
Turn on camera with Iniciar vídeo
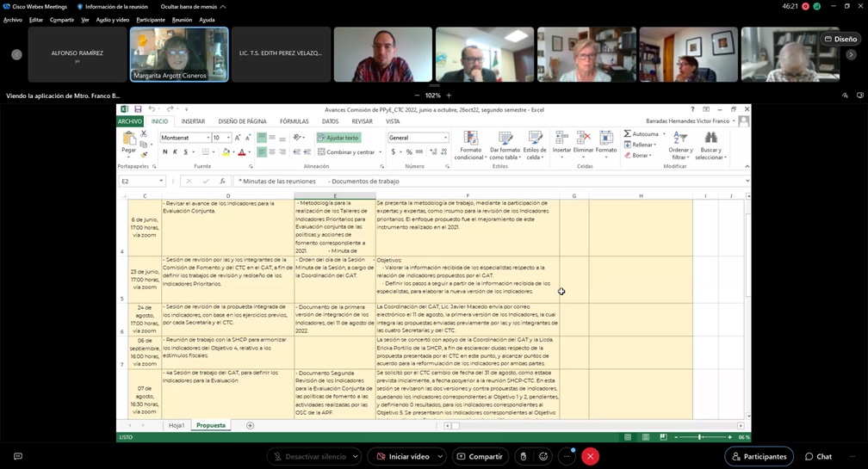pos(404,456)
